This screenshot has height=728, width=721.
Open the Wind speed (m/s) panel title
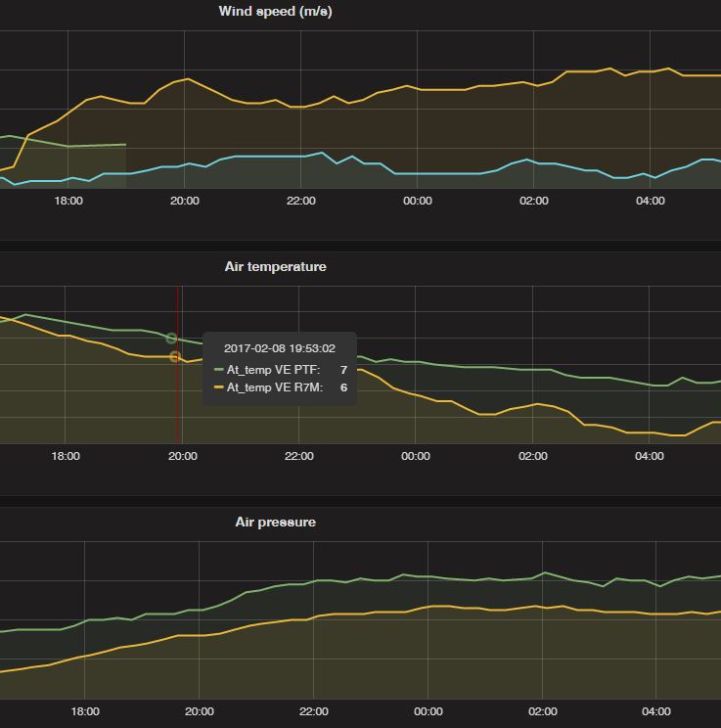click(x=275, y=11)
